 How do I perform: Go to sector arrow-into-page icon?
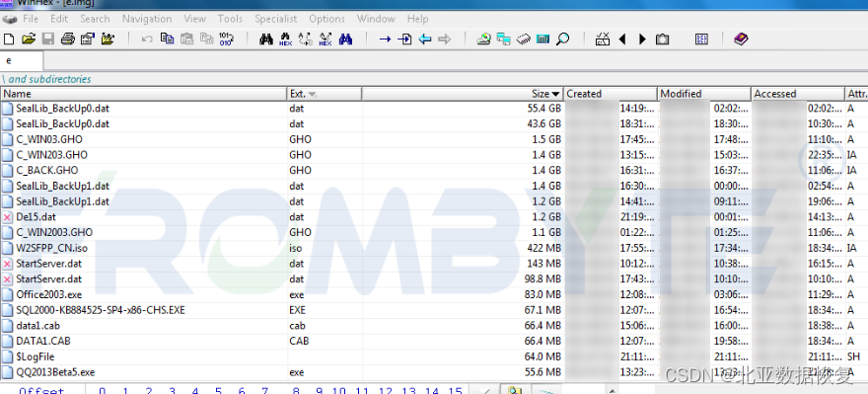click(405, 39)
